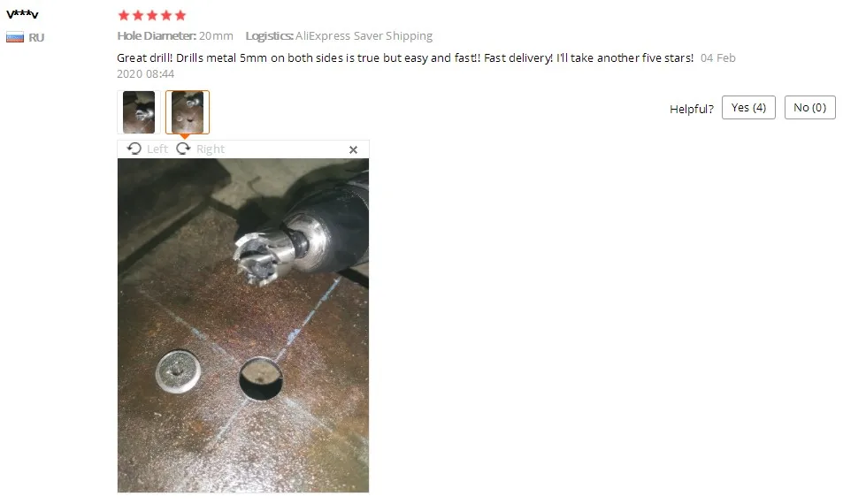Select the highlighted second photo thumbnail
843x504 pixels.
(x=188, y=112)
